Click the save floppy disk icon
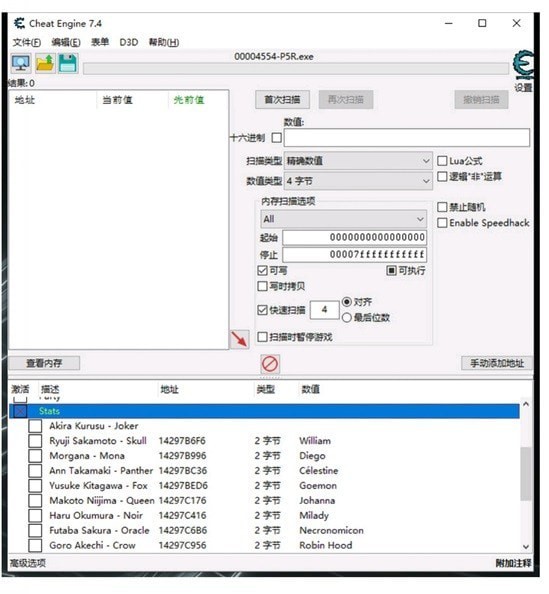The image size is (549, 594). pos(68,63)
